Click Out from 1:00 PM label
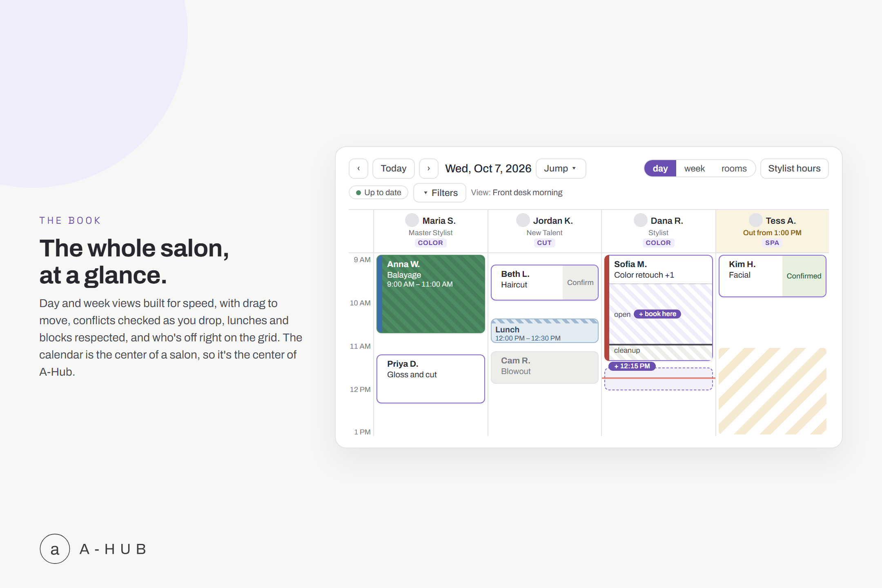882x588 pixels. click(x=772, y=233)
